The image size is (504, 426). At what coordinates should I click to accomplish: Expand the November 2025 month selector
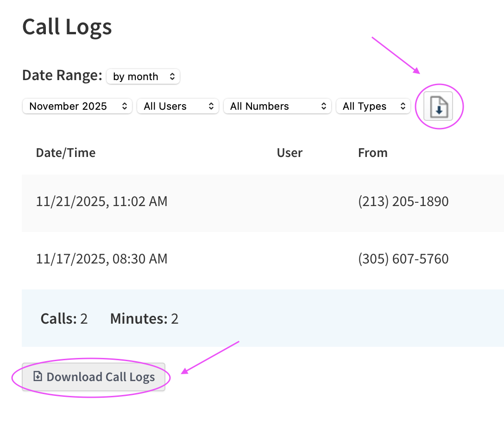tap(77, 106)
